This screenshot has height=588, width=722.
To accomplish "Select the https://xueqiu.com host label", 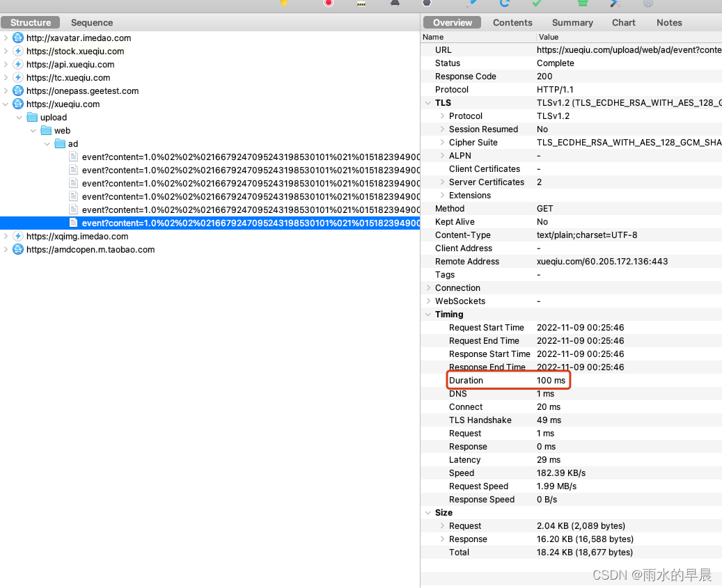I will 63,104.
